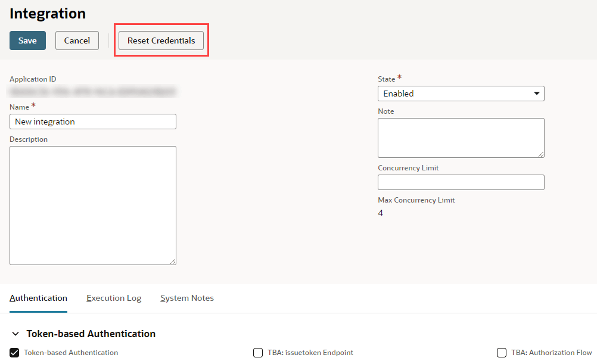Click the Concurrency Limit input field
This screenshot has height=364, width=597.
coord(461,182)
